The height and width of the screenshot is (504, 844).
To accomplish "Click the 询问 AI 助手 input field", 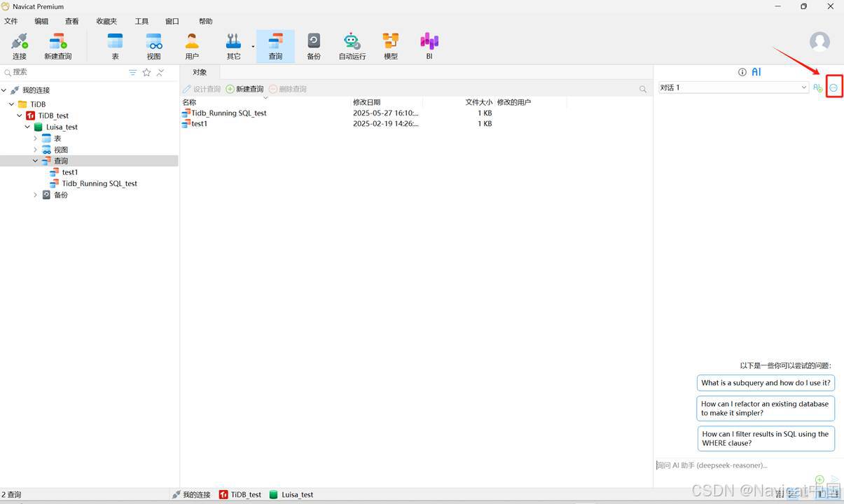I will click(x=748, y=465).
